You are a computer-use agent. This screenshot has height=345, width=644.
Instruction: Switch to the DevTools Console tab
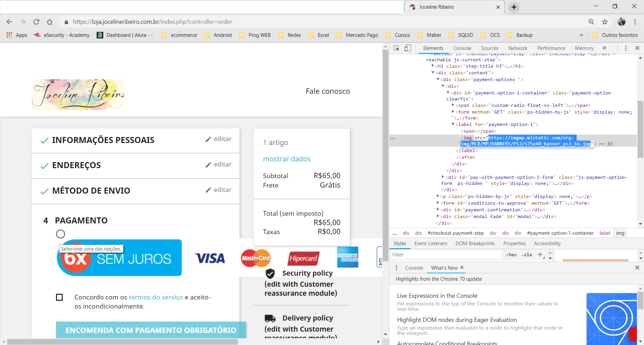[462, 48]
